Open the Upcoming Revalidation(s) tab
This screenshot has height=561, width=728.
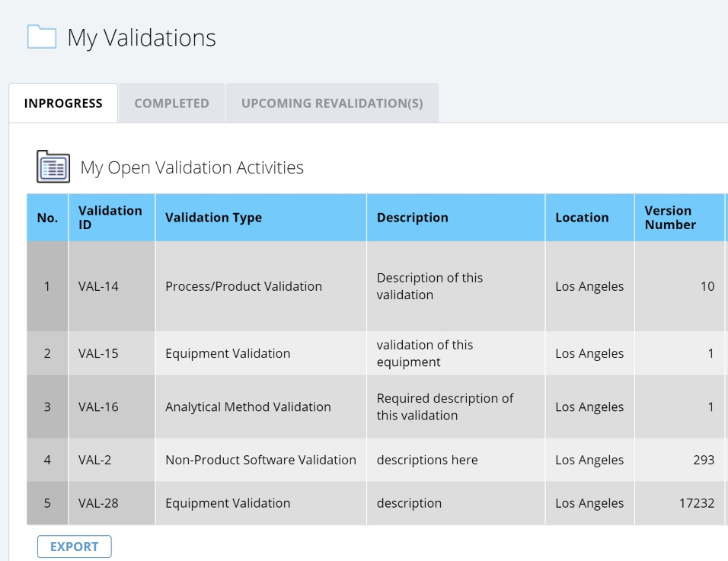pos(332,103)
